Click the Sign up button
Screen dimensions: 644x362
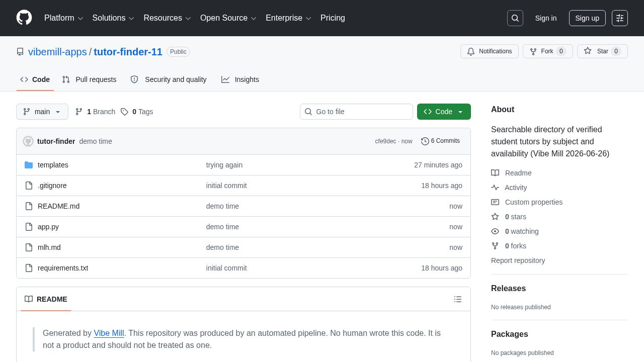tap(587, 18)
